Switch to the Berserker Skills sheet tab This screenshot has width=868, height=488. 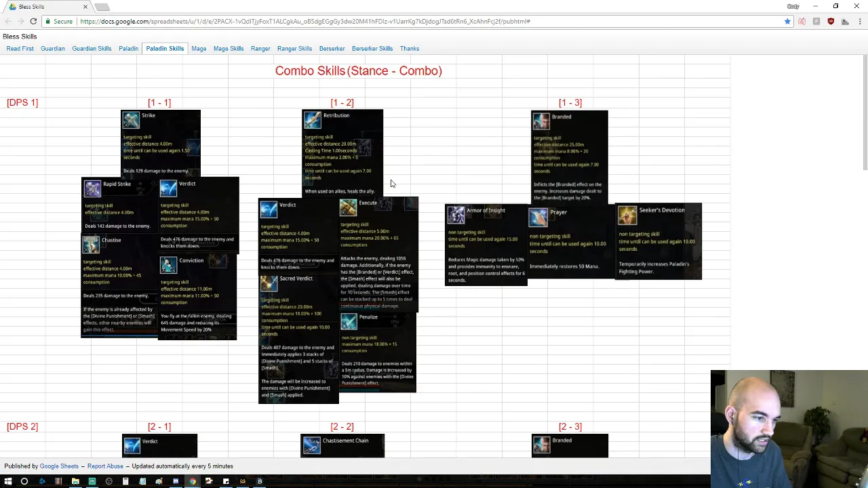point(372,49)
